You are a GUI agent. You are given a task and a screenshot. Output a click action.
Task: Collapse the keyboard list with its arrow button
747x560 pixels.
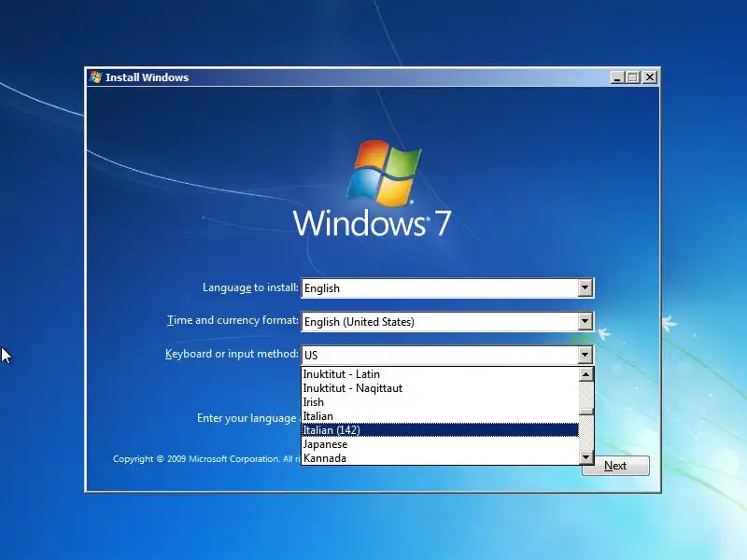click(x=585, y=355)
